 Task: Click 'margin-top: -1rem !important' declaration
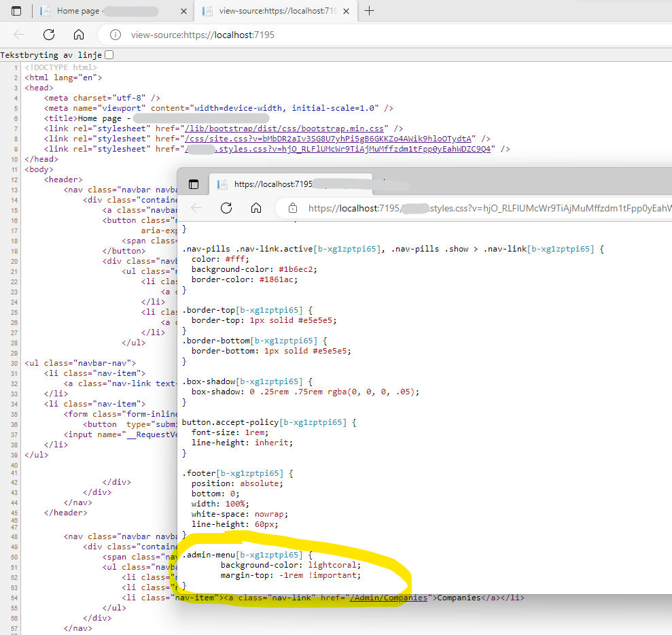291,575
